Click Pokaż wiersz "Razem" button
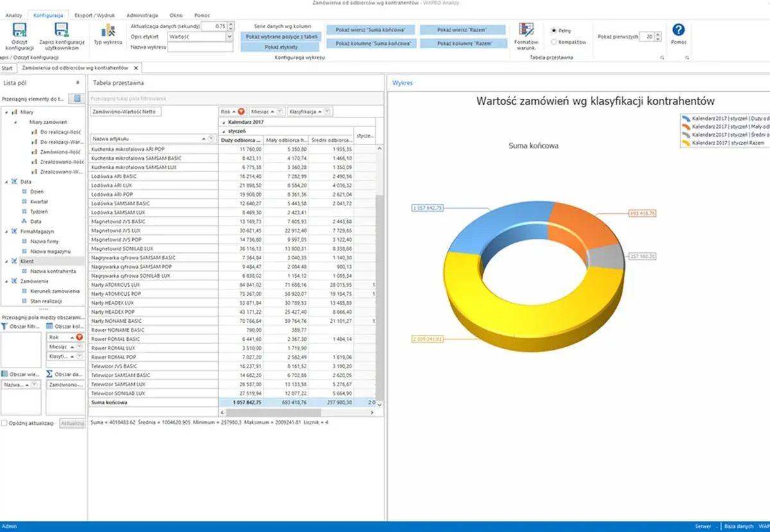This screenshot has height=532, width=770. tap(462, 30)
